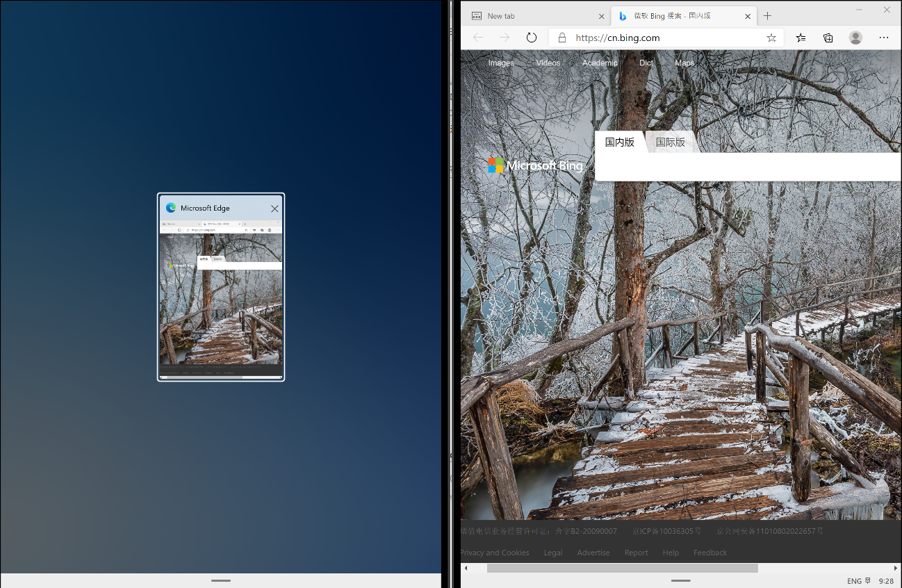The height and width of the screenshot is (588, 902).
Task: Close the New tab tab
Action: click(601, 16)
